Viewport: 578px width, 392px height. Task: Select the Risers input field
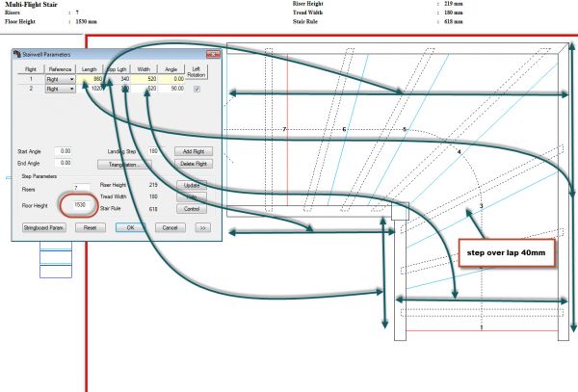coord(81,188)
